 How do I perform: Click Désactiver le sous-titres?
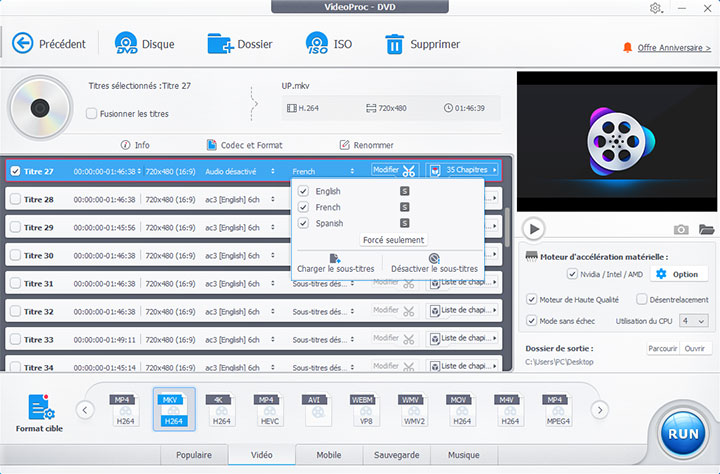click(x=434, y=264)
